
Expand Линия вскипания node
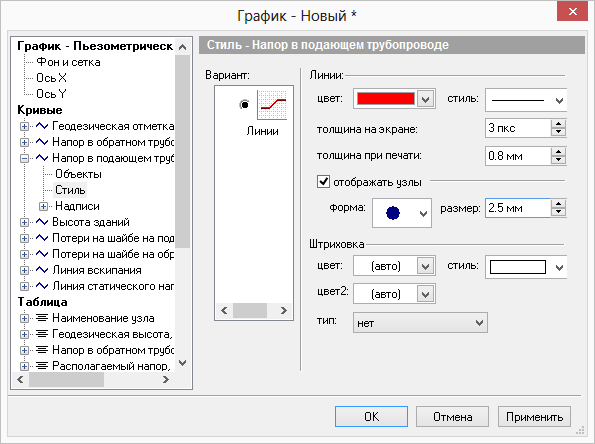coord(24,270)
